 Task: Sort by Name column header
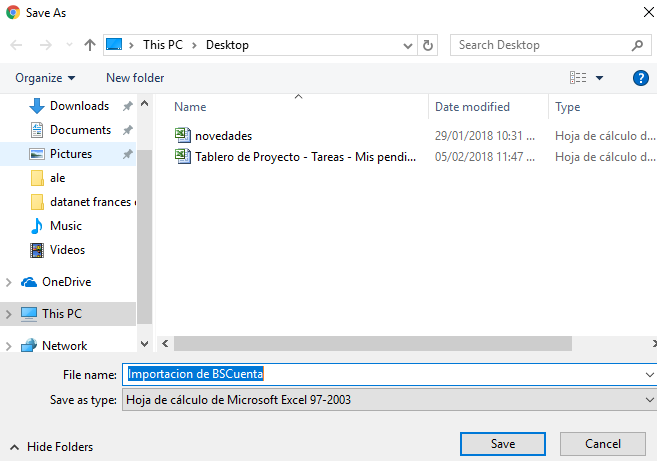pos(190,107)
